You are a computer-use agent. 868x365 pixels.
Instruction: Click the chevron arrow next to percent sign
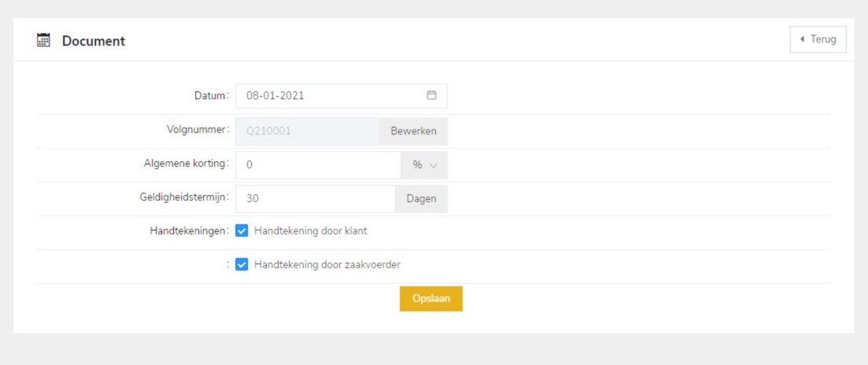[434, 165]
